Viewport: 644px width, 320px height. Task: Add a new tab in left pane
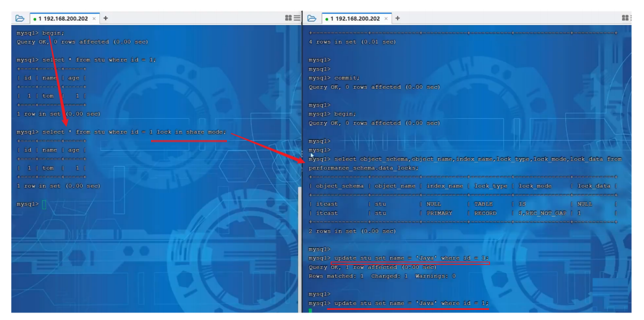(x=105, y=18)
